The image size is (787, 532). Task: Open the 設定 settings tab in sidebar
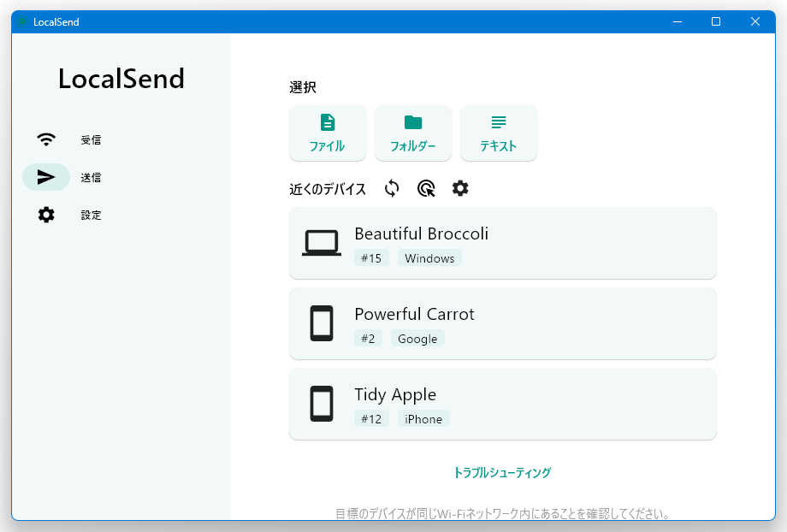(91, 216)
